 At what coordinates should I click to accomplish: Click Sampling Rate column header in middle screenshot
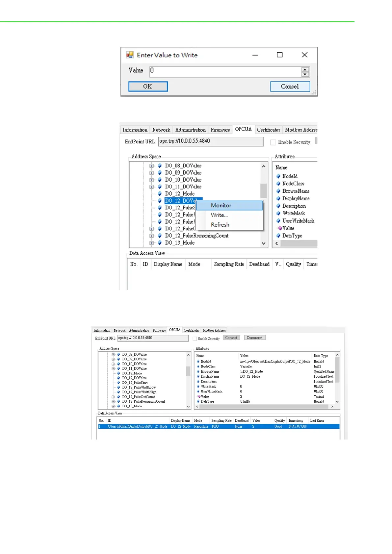click(x=229, y=264)
